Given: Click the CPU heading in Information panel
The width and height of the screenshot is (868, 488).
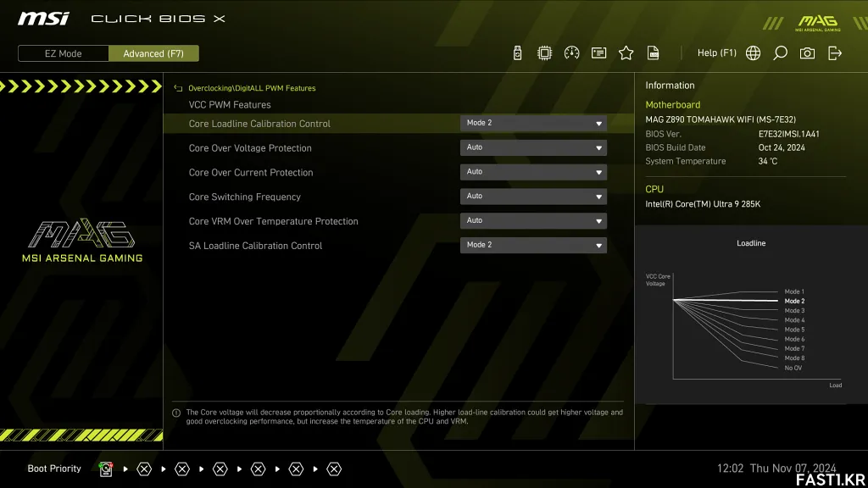Looking at the screenshot, I should (654, 189).
